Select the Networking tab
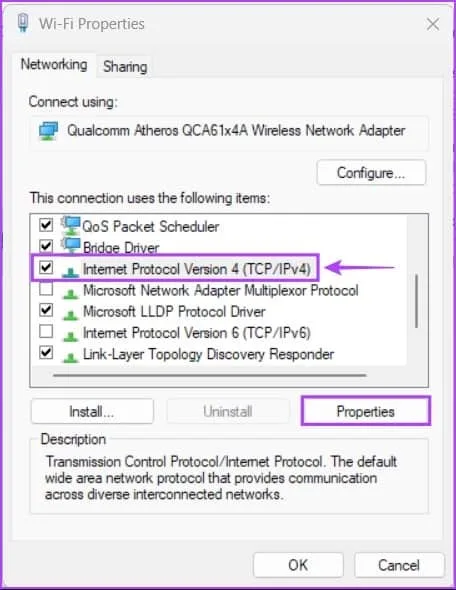This screenshot has height=590, width=456. (x=54, y=64)
